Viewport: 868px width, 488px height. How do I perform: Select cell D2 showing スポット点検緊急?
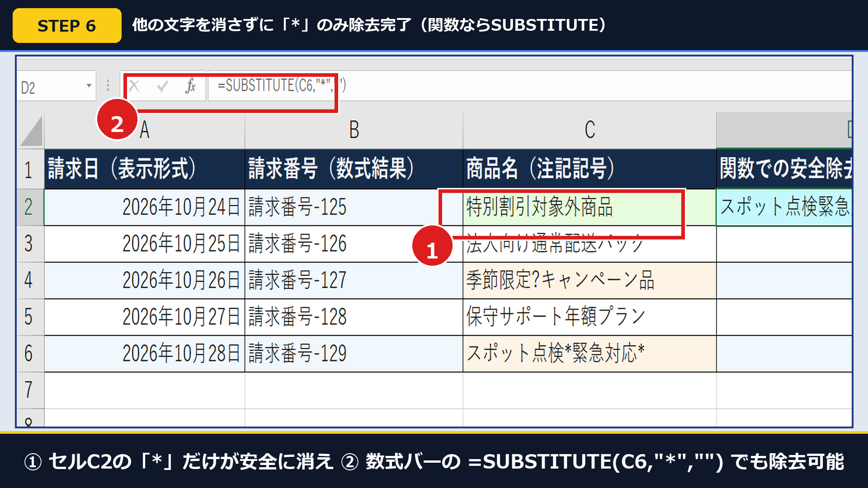coord(784,207)
